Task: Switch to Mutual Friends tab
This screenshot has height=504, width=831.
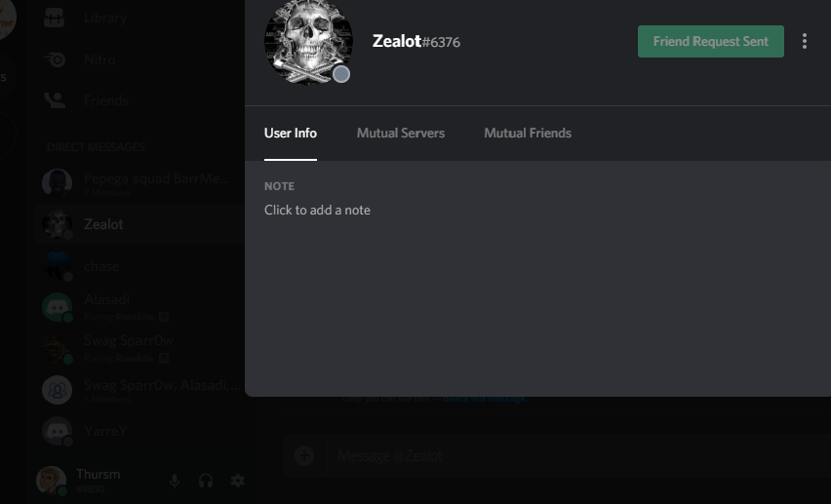Action: pyautogui.click(x=528, y=133)
